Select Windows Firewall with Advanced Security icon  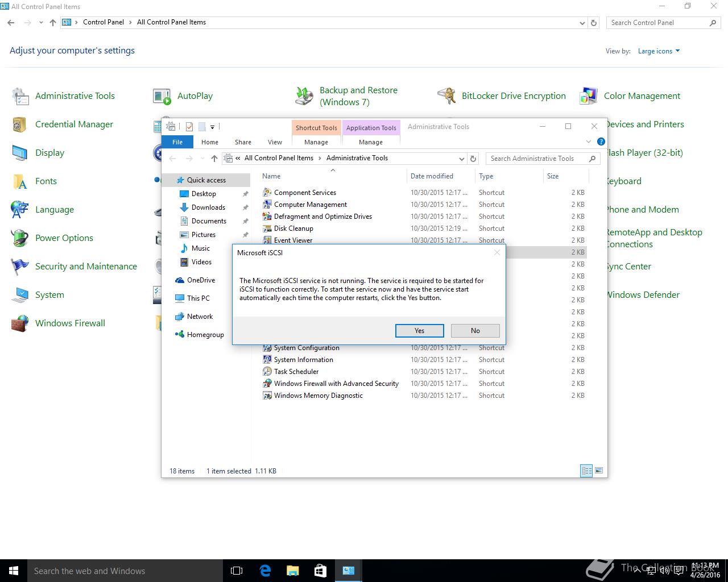(267, 384)
